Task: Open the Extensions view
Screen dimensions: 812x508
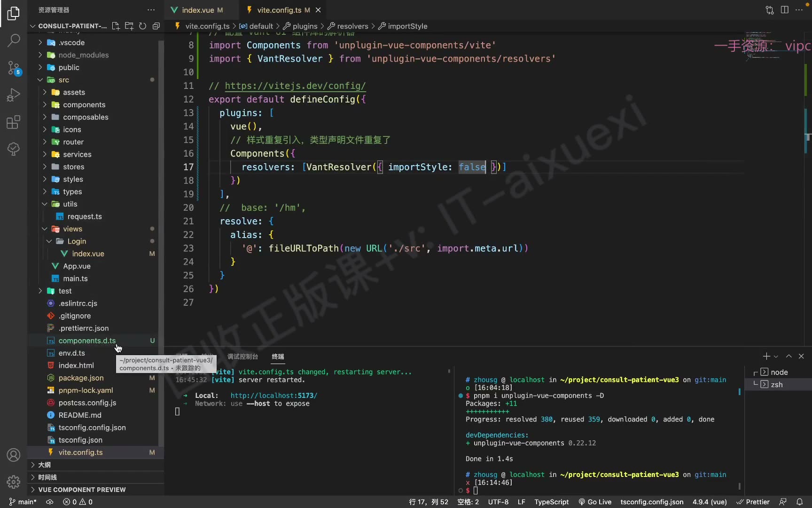Action: [x=14, y=122]
